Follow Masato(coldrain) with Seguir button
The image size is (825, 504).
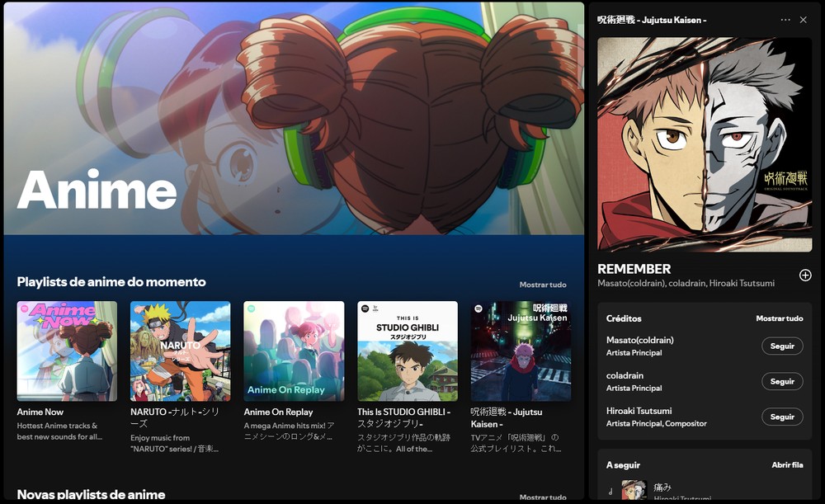pos(782,346)
